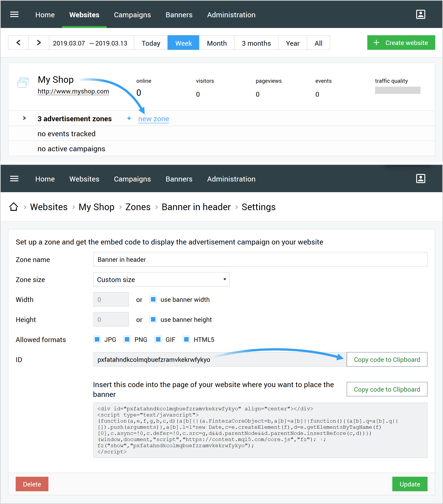Click the Banners navigation icon
This screenshot has width=443, height=504.
(x=179, y=14)
